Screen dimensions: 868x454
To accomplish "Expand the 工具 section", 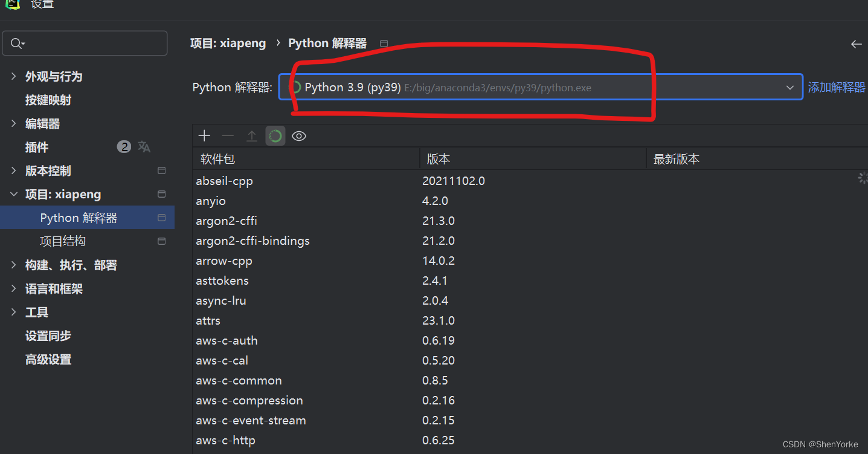I will 13,312.
